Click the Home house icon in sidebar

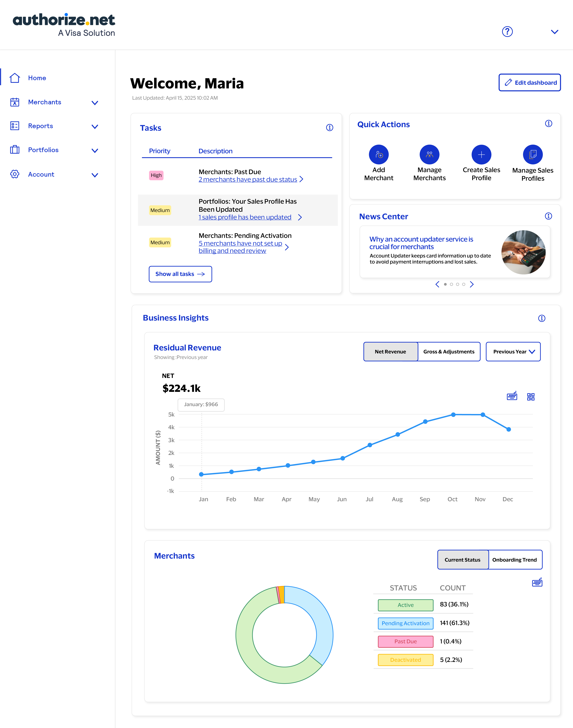[15, 78]
